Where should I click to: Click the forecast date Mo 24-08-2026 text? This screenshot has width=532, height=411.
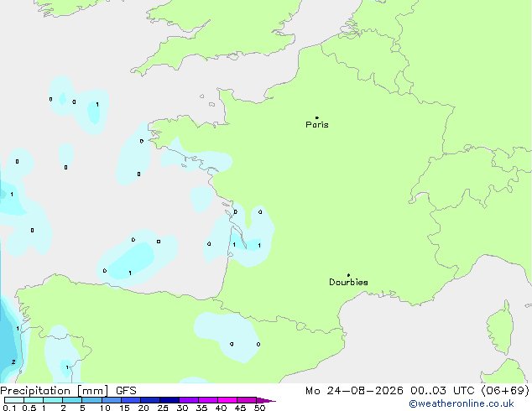[354, 391]
